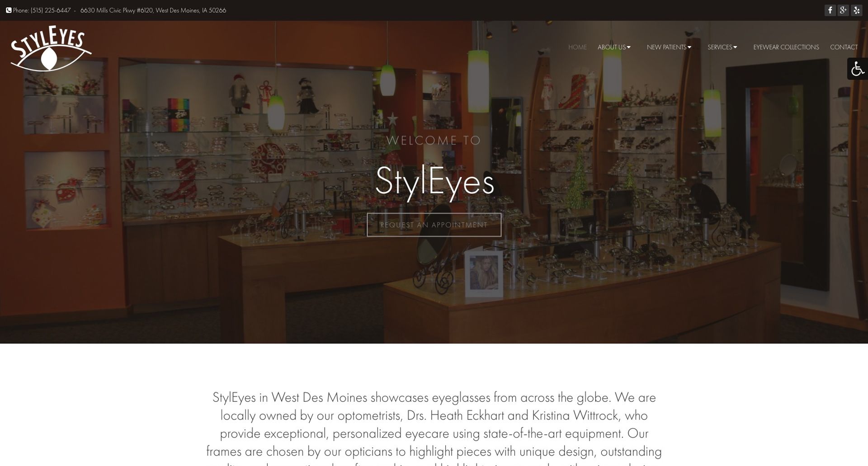The width and height of the screenshot is (868, 466).
Task: Select the New Patients menu label
Action: (x=666, y=47)
